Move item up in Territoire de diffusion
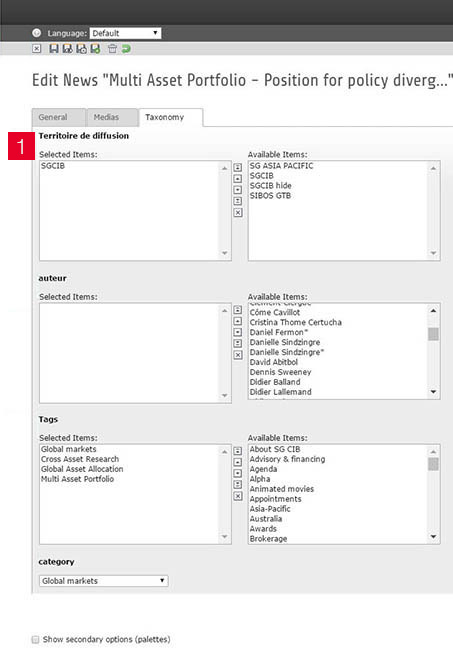Viewport: 453px width, 649px height. coord(238,179)
